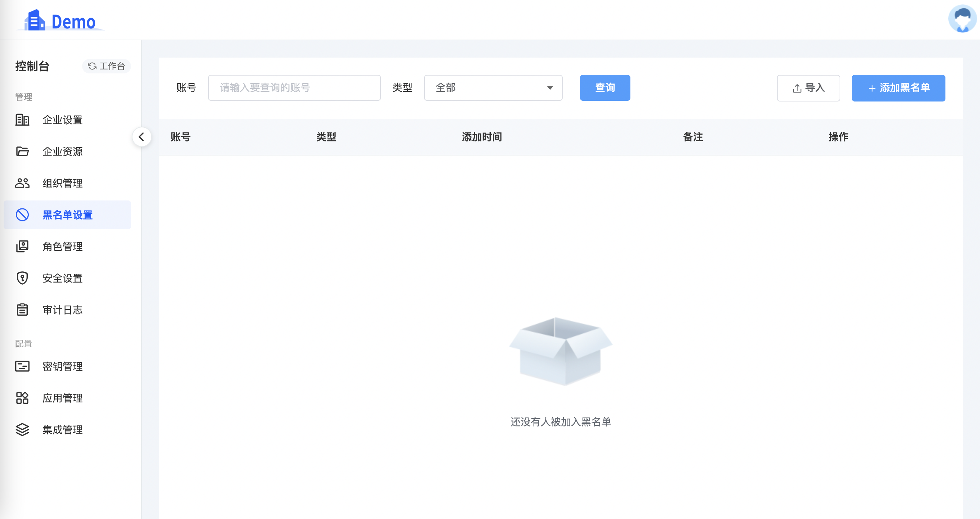Click the 组织管理 people icon

pos(22,183)
